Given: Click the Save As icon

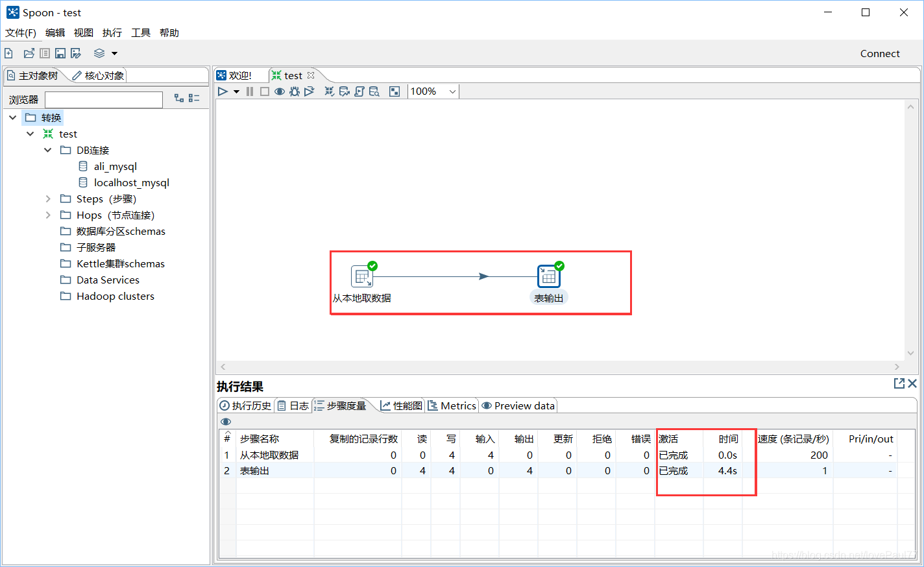Looking at the screenshot, I should pos(76,53).
